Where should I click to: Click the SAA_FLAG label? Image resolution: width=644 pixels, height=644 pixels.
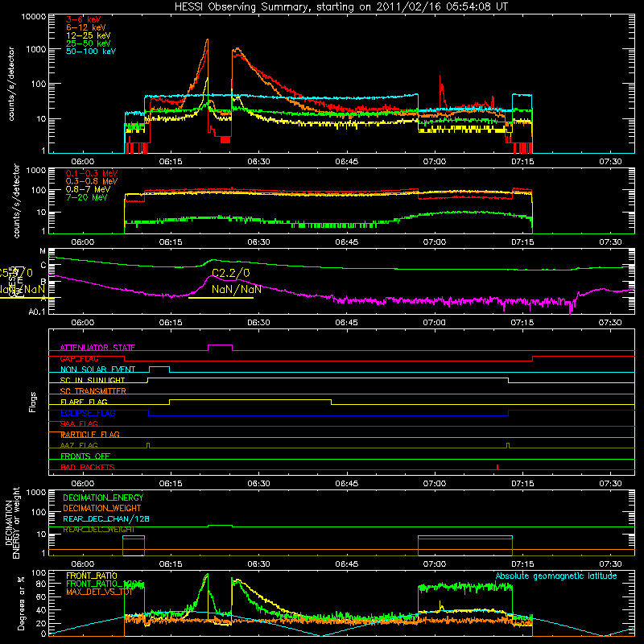point(79,423)
